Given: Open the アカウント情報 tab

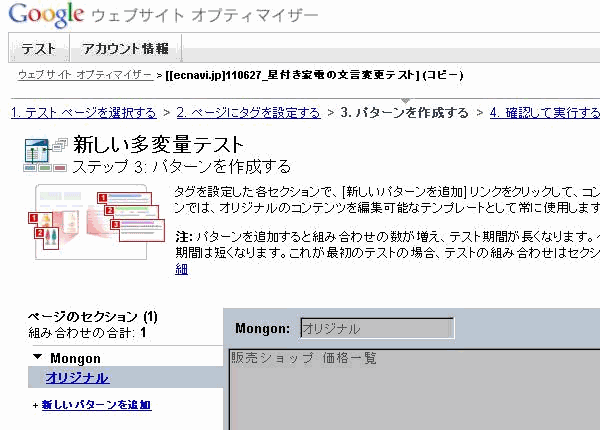Looking at the screenshot, I should [125, 49].
